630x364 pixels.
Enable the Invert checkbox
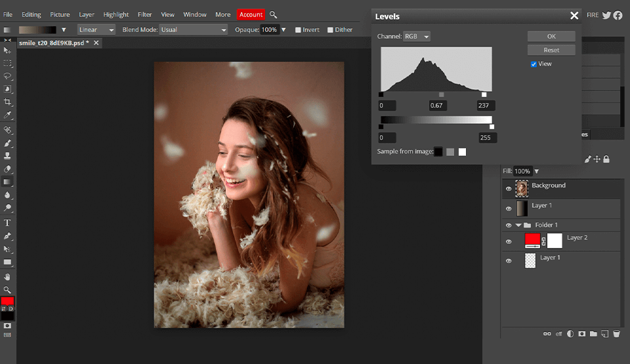(299, 30)
